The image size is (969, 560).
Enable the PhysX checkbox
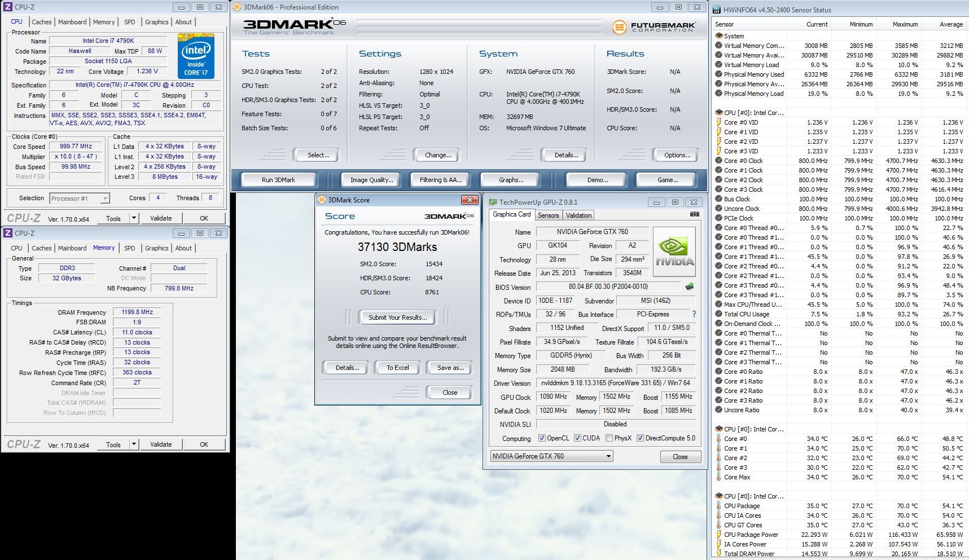click(x=609, y=438)
